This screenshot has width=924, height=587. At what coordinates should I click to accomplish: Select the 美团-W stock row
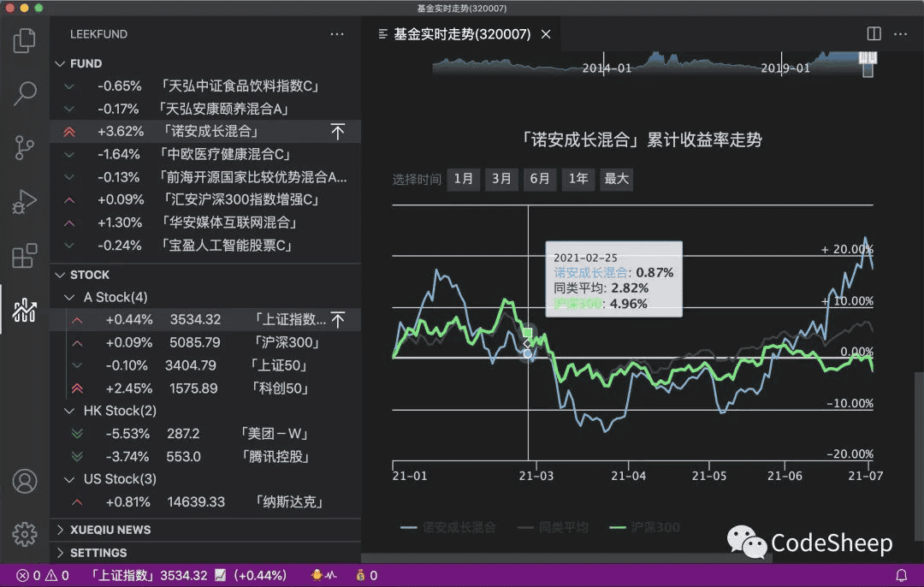[x=205, y=434]
